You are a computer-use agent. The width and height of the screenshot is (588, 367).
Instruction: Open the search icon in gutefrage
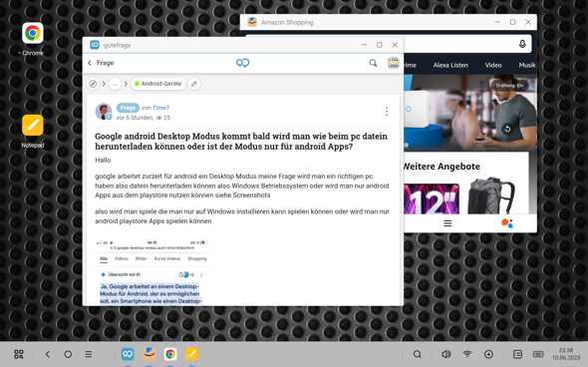[x=373, y=63]
